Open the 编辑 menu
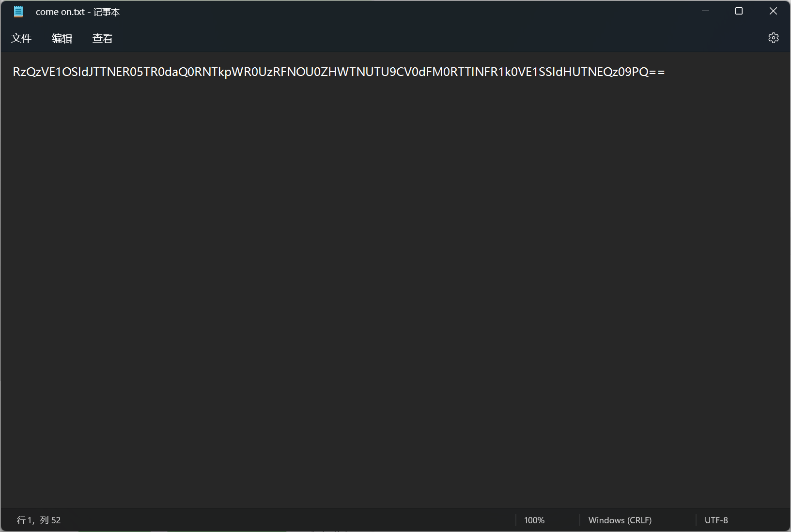The width and height of the screenshot is (791, 532). pos(62,38)
